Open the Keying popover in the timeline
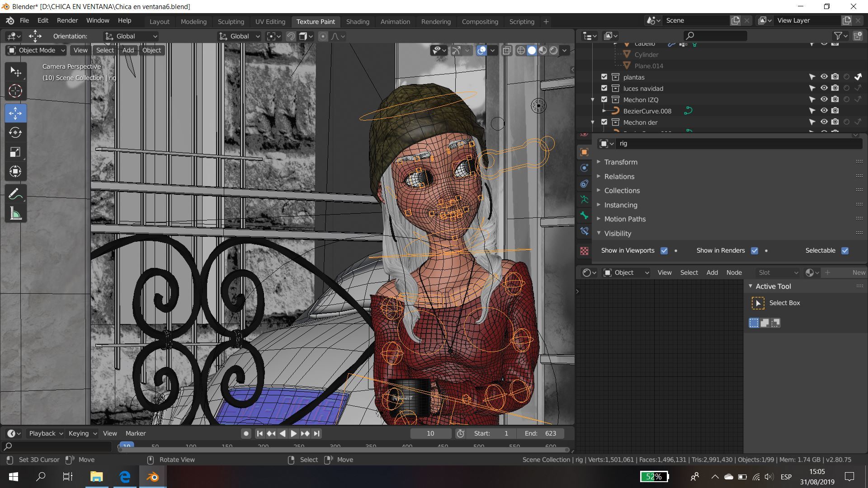 [82, 433]
